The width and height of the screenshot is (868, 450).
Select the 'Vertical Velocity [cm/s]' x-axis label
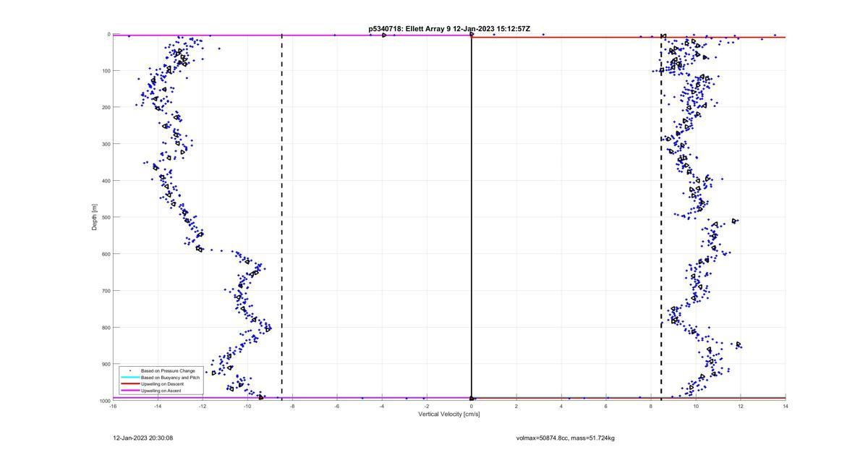tap(449, 415)
